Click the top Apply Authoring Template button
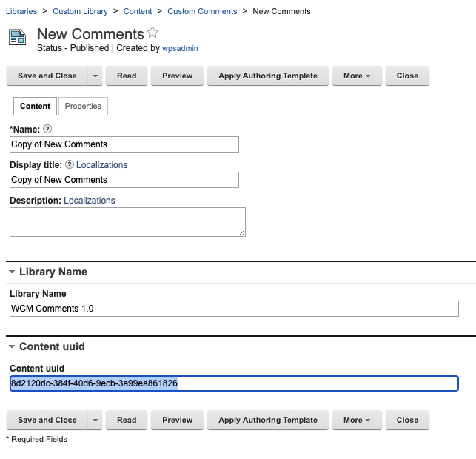 tap(268, 76)
